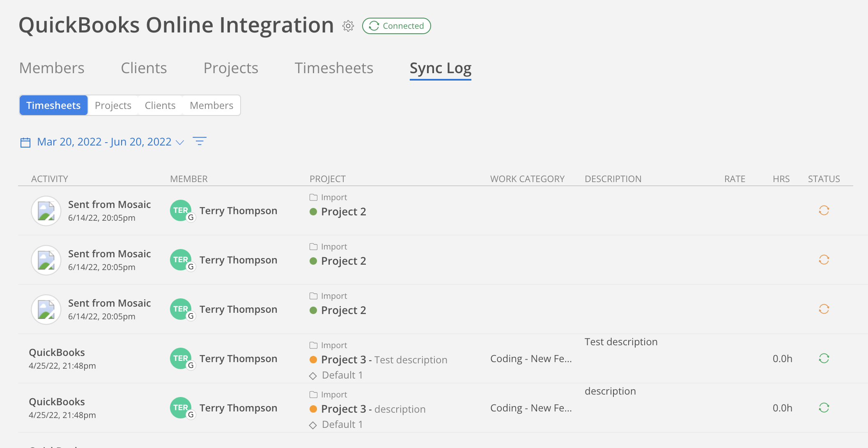Open integration settings gear icon

(348, 26)
